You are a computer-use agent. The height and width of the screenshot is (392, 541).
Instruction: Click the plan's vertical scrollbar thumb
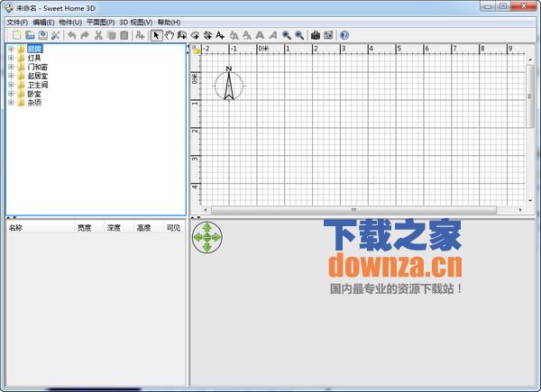point(530,96)
